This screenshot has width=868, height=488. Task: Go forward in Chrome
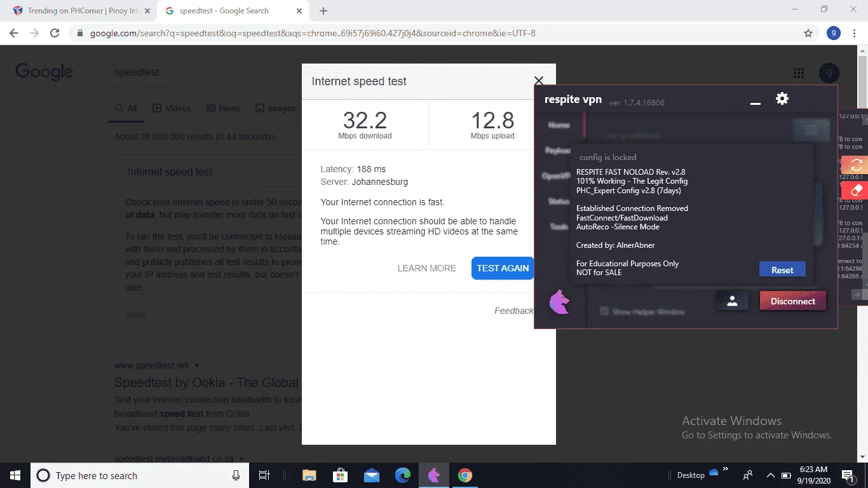point(34,33)
